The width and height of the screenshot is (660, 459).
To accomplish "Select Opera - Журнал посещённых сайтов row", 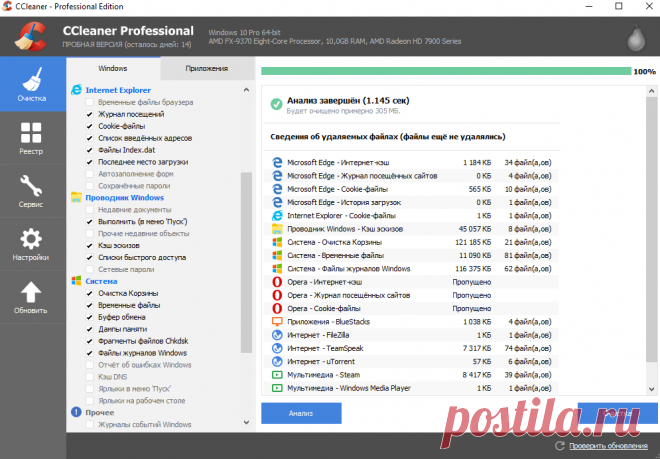I will pos(411,295).
